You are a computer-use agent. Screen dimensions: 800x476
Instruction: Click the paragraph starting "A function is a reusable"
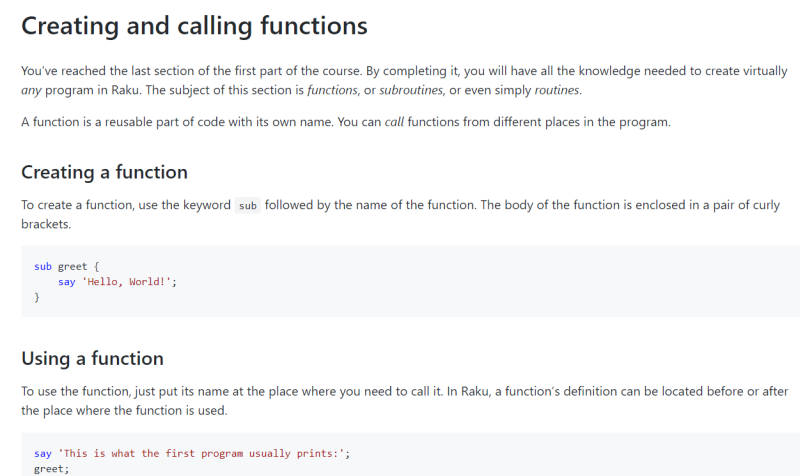click(x=346, y=122)
